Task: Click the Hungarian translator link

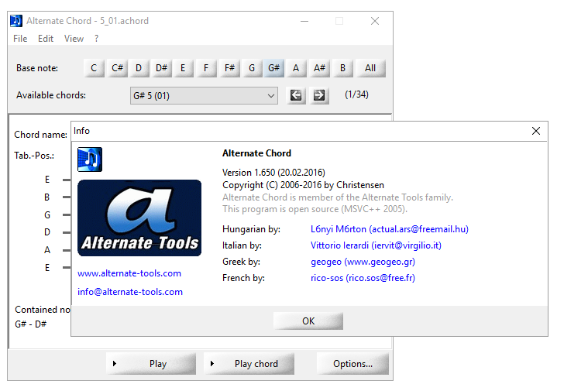Action: (389, 229)
